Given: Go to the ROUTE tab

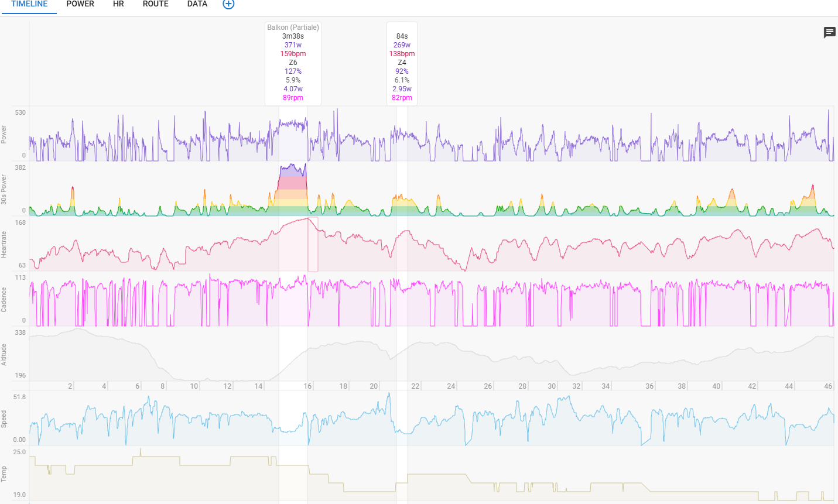Looking at the screenshot, I should (155, 4).
